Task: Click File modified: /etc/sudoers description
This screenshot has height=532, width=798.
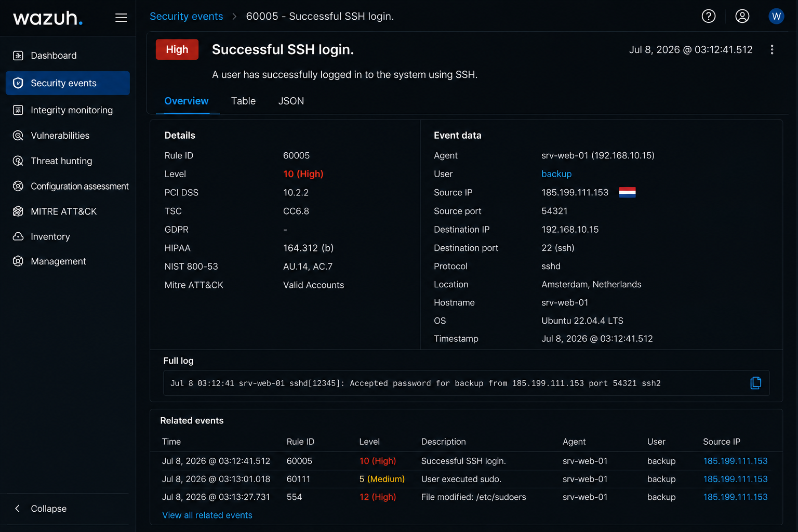Action: tap(473, 497)
